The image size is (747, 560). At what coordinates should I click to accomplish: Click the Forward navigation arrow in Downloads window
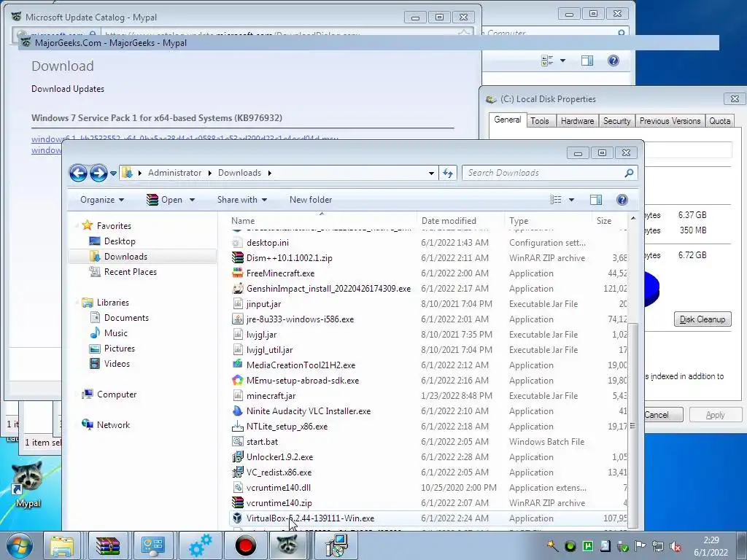[x=98, y=173]
